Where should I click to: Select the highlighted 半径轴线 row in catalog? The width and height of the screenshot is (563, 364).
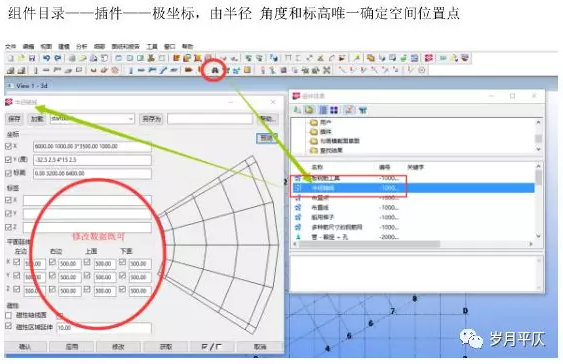click(413, 188)
